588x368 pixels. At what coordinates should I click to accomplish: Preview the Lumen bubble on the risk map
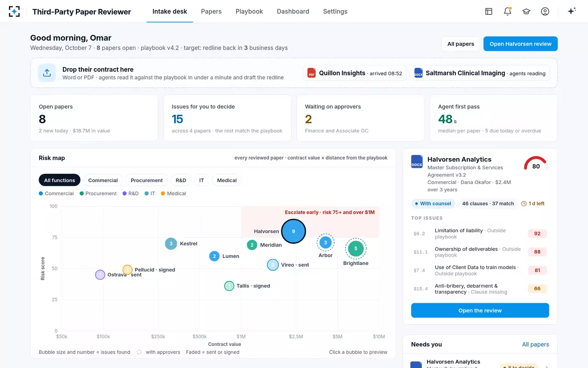(x=214, y=256)
